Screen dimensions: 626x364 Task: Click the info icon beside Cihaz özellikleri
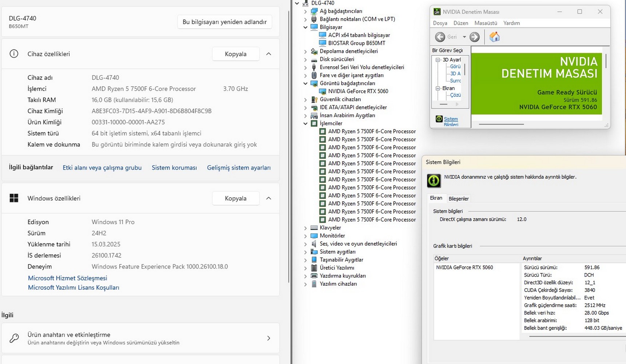[14, 54]
